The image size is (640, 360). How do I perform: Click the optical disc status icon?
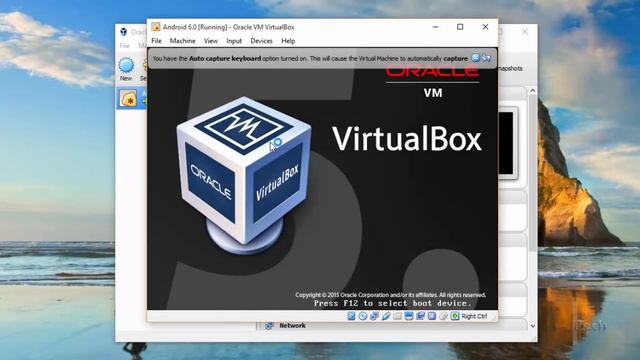(x=362, y=316)
